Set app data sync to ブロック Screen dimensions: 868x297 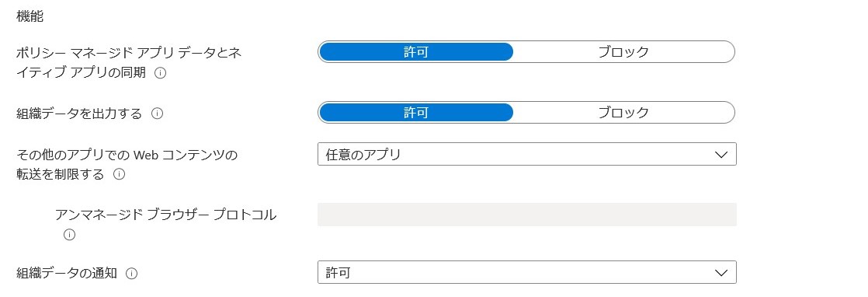(623, 52)
